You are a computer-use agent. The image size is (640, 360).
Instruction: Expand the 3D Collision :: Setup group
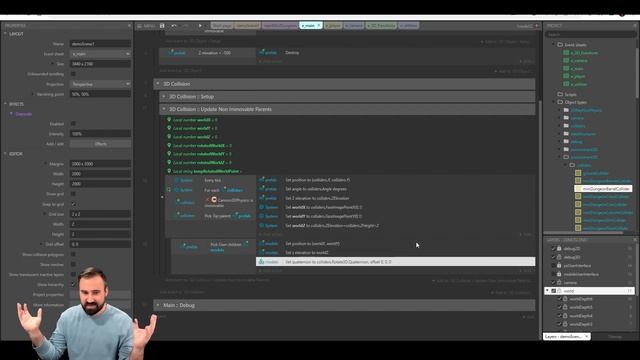point(164,97)
